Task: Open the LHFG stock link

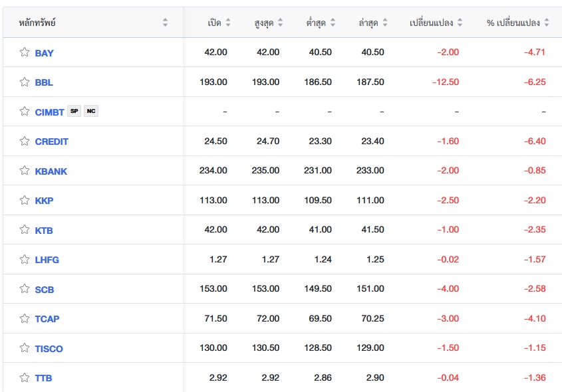Action: [47, 260]
